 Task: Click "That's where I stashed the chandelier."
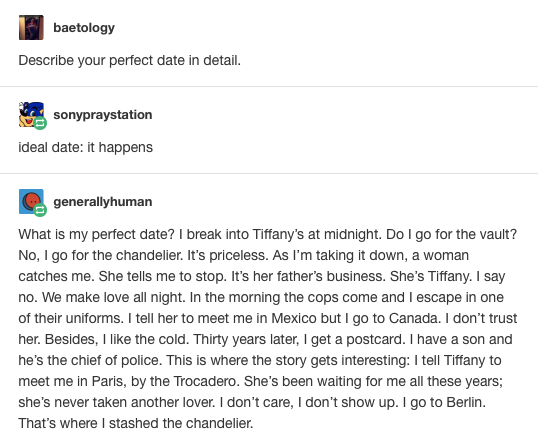coord(136,423)
